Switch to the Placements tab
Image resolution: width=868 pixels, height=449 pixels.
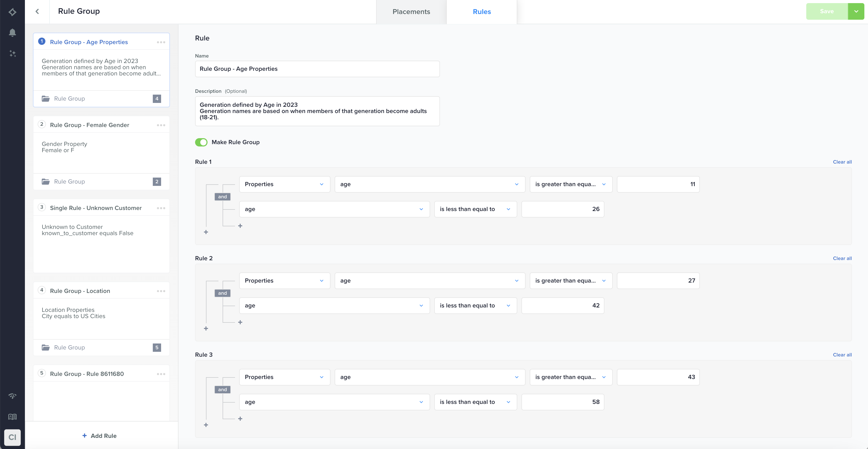(x=411, y=12)
